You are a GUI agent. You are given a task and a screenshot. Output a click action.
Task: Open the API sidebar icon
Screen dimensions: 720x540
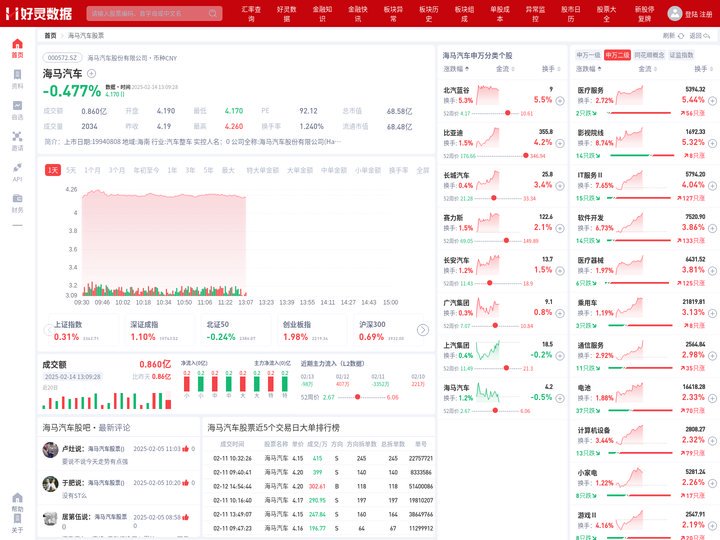click(17, 168)
